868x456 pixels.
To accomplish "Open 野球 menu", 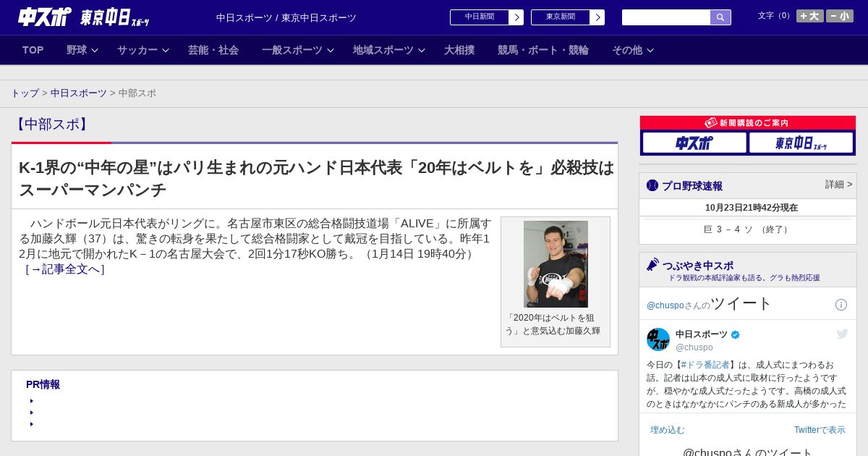I will pos(77,50).
